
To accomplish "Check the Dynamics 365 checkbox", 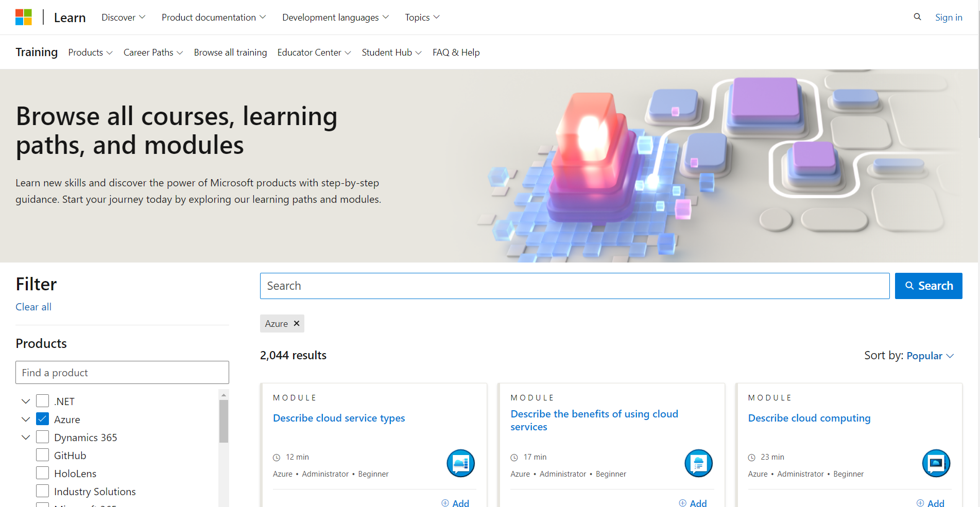I will pos(43,437).
